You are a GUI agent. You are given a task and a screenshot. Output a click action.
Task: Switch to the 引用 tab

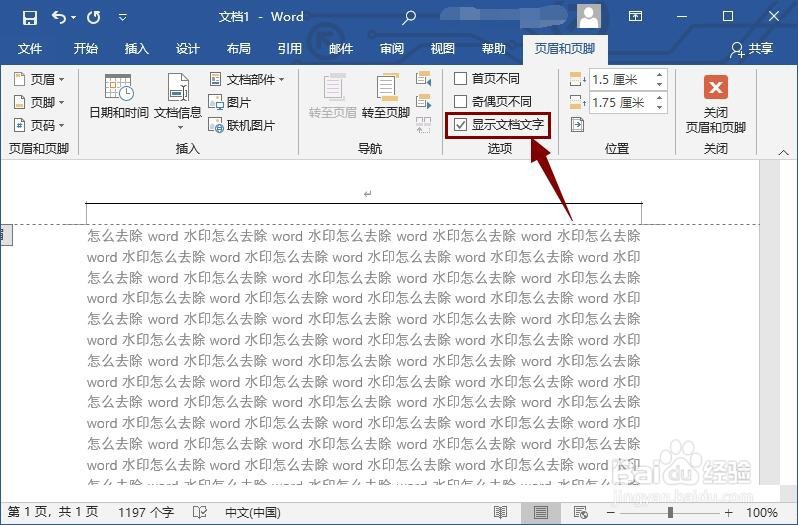tap(290, 49)
